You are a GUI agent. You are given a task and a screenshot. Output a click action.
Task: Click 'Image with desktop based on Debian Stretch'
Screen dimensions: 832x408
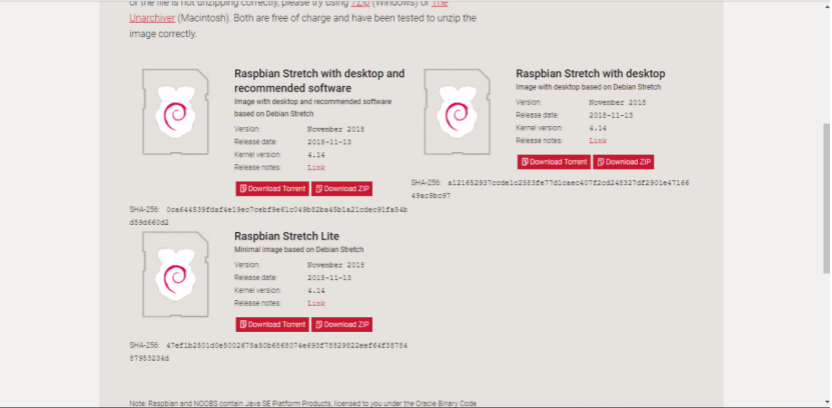click(588, 87)
